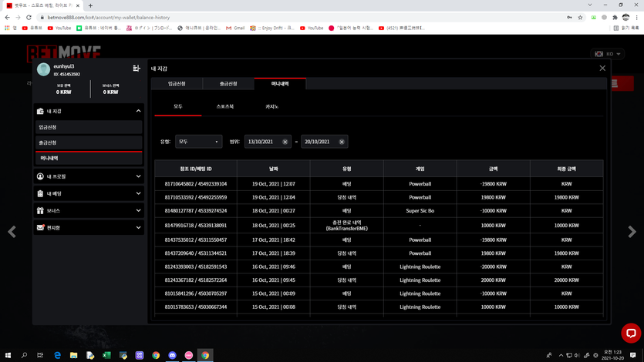The width and height of the screenshot is (644, 362).
Task: Close the wallet modal with the X
Action: point(602,68)
